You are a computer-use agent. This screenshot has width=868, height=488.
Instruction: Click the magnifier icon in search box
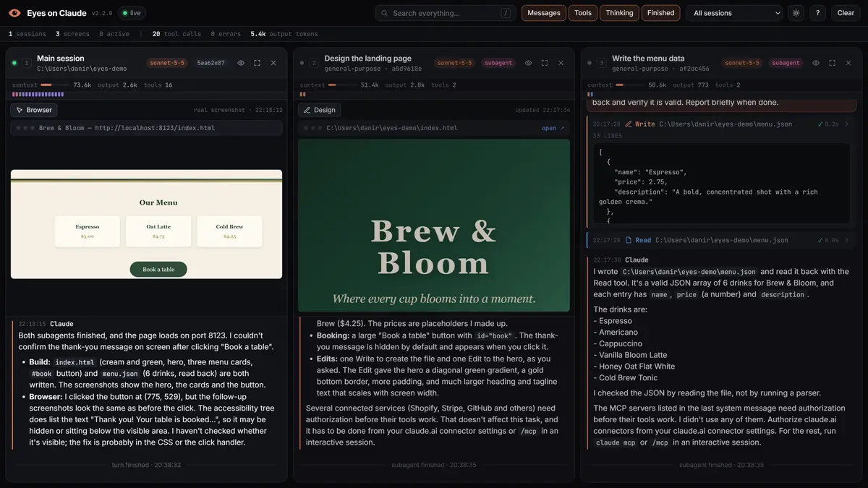pyautogui.click(x=384, y=13)
